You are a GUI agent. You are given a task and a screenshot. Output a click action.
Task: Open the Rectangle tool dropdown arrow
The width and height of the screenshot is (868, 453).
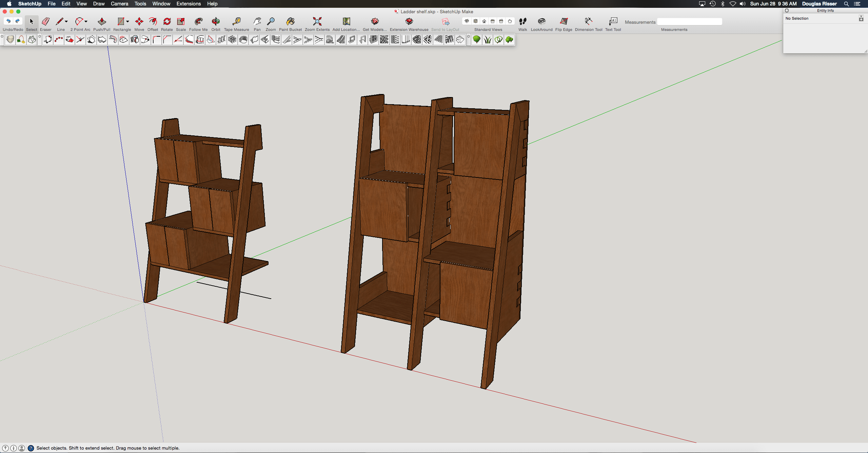coord(128,21)
